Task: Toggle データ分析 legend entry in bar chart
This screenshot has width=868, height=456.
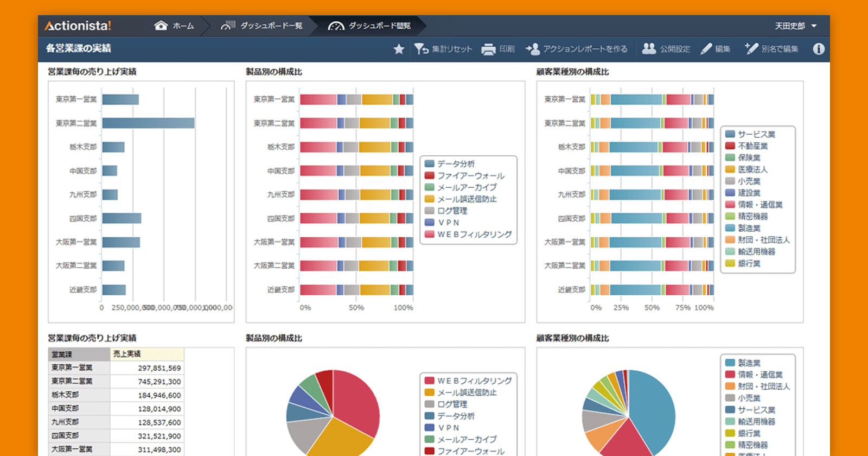Action: [456, 164]
